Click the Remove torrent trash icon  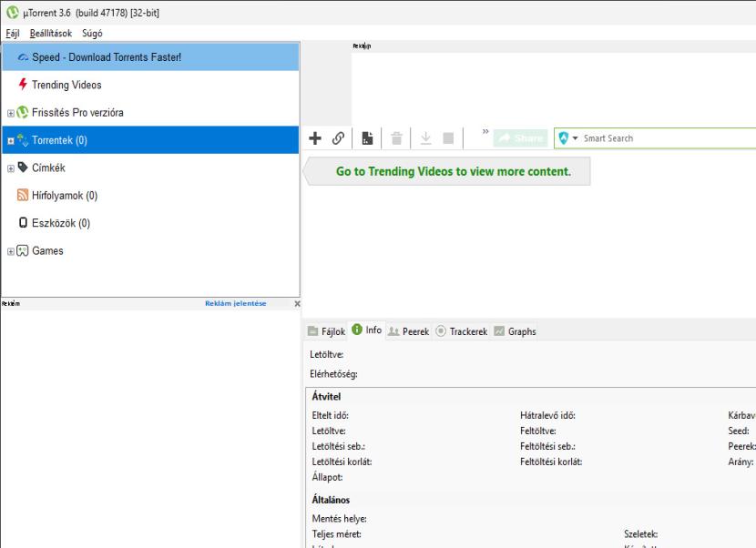point(397,138)
